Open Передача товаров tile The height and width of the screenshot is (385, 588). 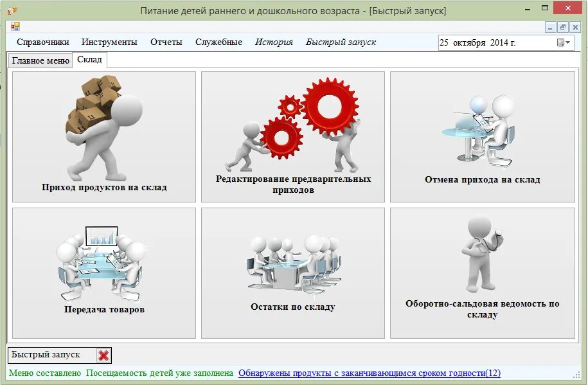pos(104,273)
